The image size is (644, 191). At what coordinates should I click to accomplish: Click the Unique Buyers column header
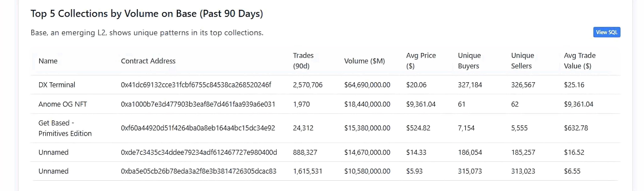(x=469, y=61)
